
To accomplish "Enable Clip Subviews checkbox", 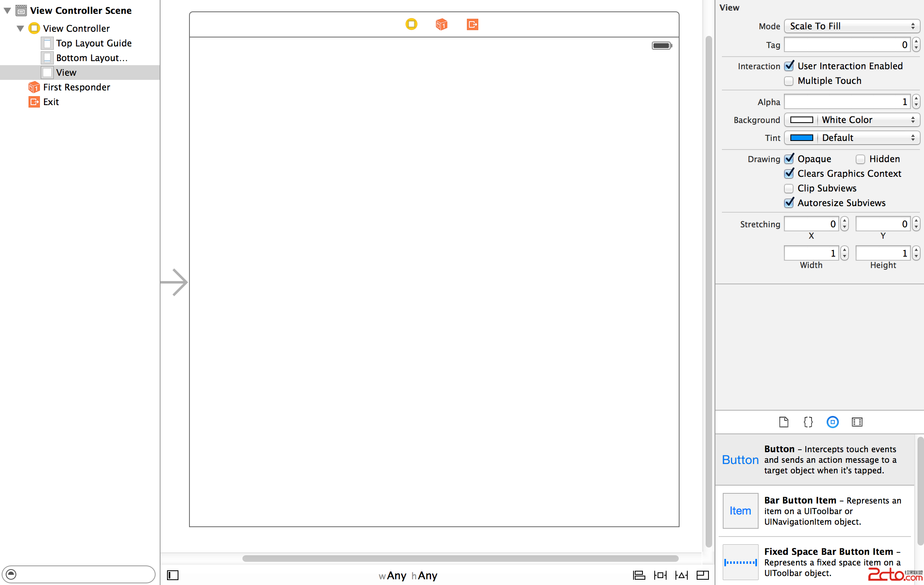I will [x=789, y=189].
